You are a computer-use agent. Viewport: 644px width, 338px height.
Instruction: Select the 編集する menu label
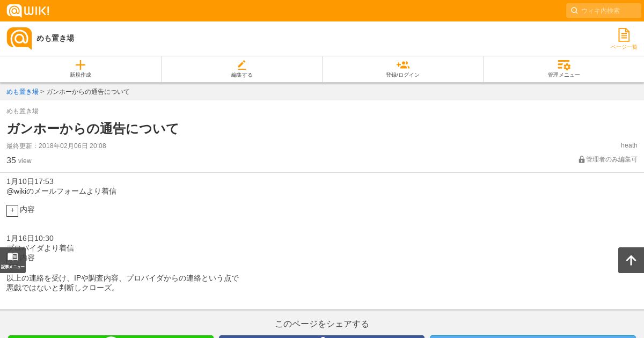point(241,75)
